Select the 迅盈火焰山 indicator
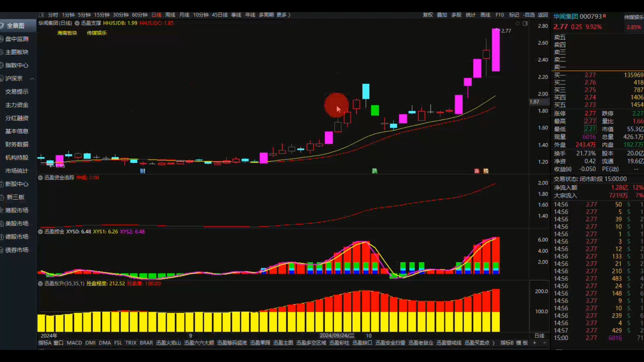The height and width of the screenshot is (362, 644). pos(168,343)
